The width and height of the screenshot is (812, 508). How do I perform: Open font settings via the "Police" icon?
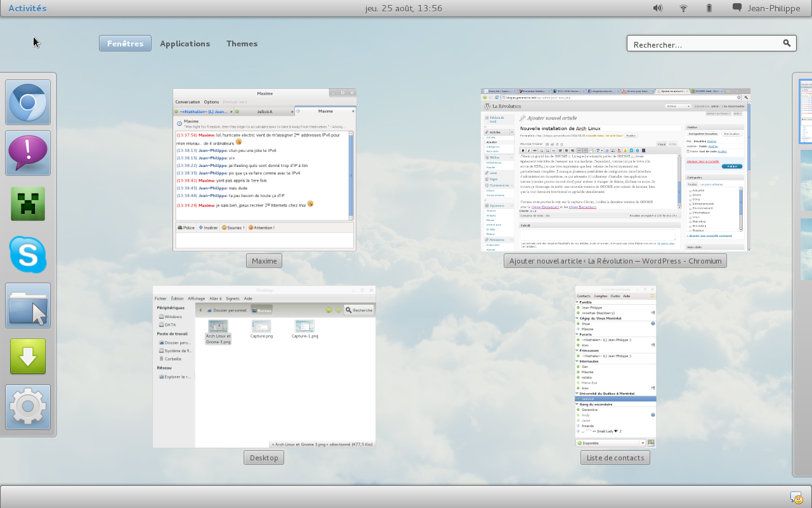coord(185,227)
